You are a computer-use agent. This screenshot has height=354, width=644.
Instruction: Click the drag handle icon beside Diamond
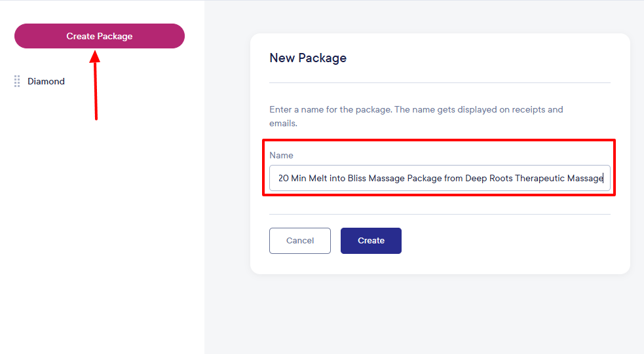click(17, 81)
